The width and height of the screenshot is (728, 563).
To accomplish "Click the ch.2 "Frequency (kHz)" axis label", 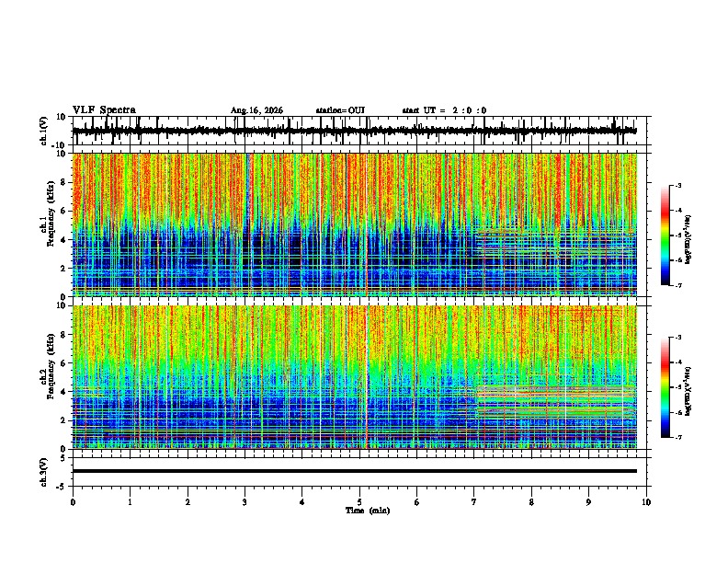I will point(51,366).
